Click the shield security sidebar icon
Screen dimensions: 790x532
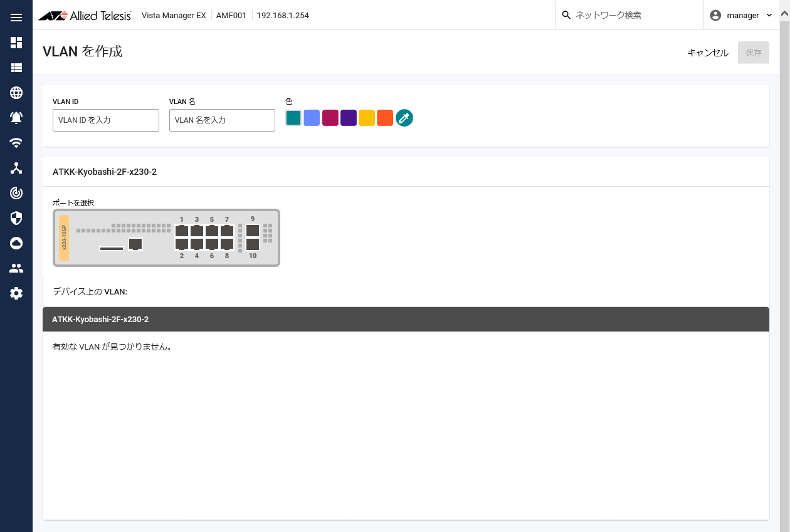(x=16, y=218)
